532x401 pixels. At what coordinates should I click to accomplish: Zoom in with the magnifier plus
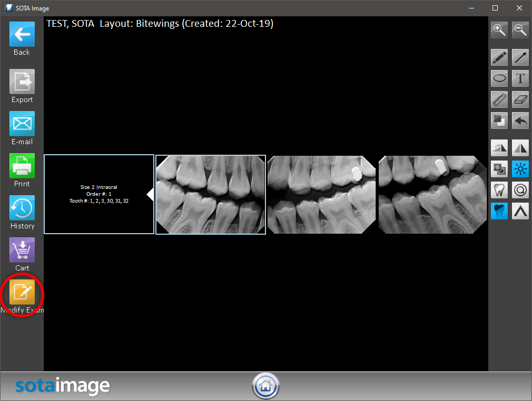pos(499,30)
